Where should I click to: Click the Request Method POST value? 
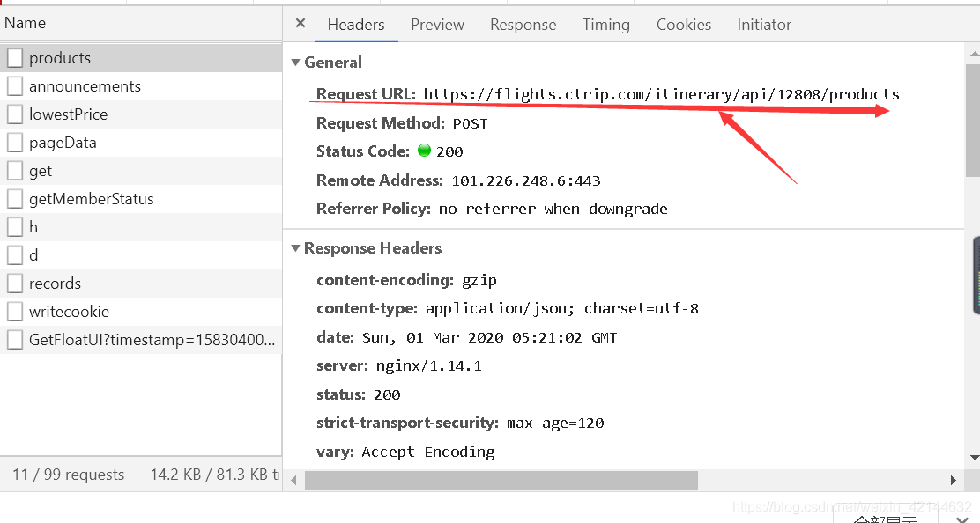click(470, 123)
